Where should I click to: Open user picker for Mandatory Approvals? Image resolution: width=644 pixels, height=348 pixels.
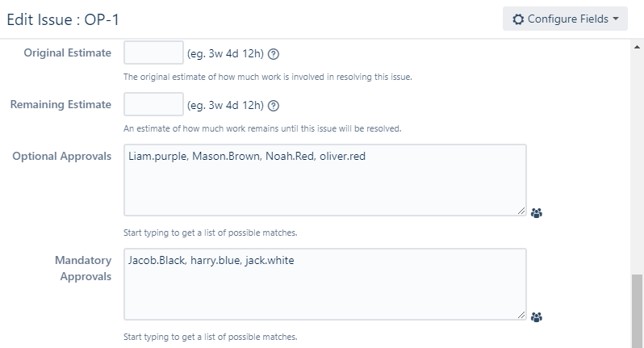click(537, 317)
